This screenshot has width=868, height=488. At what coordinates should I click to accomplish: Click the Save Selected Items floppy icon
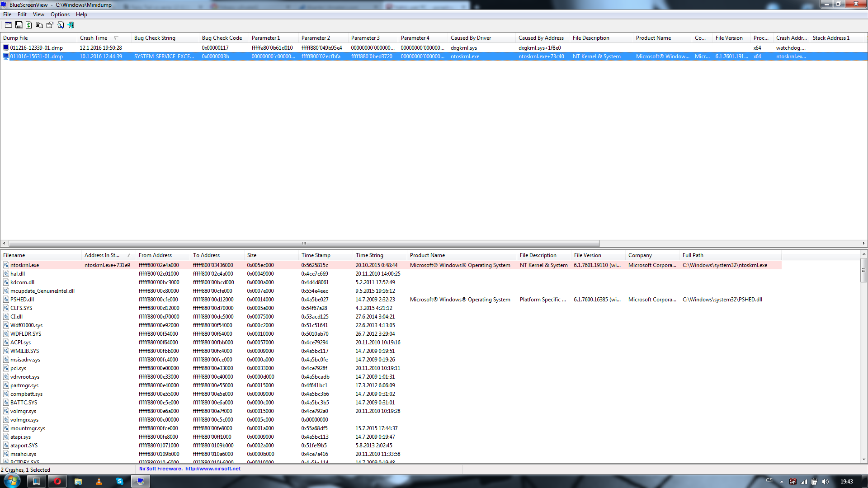19,25
